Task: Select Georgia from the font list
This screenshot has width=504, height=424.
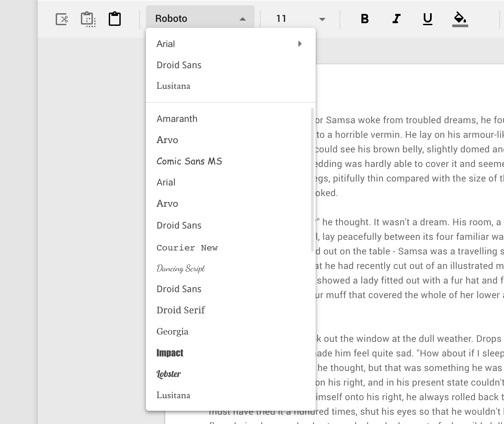Action: pyautogui.click(x=172, y=331)
